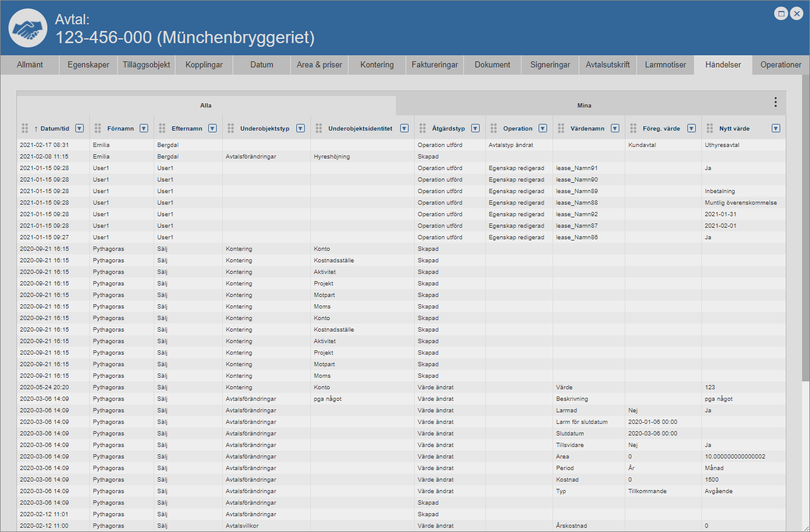Show the Mina events tab

[584, 105]
